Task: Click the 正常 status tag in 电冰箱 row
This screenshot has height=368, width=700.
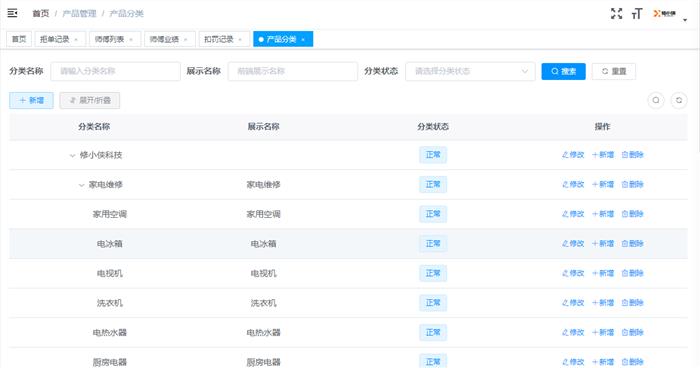Action: click(x=433, y=244)
